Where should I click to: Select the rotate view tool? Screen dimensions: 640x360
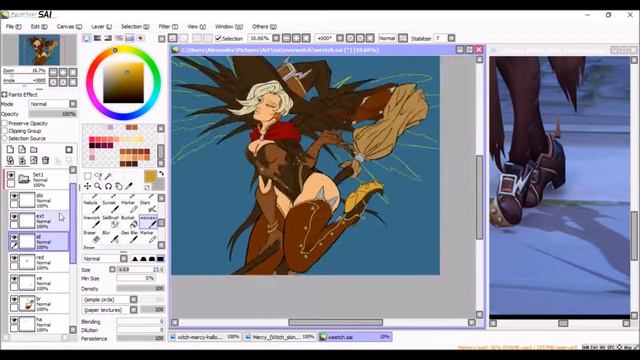click(108, 187)
